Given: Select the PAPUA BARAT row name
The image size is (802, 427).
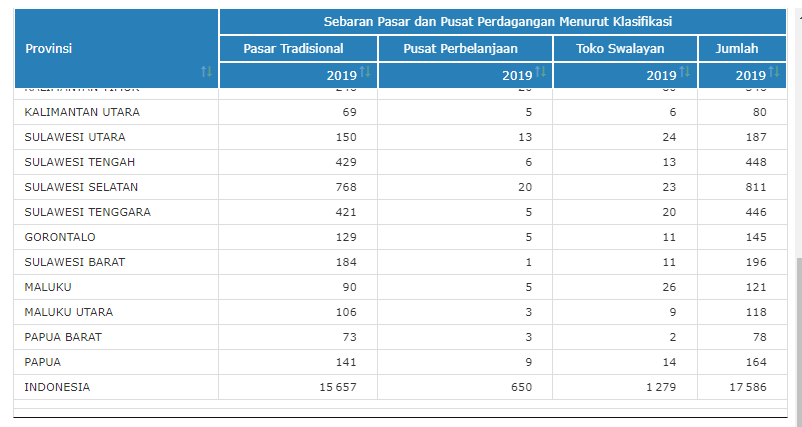Looking at the screenshot, I should 63,337.
